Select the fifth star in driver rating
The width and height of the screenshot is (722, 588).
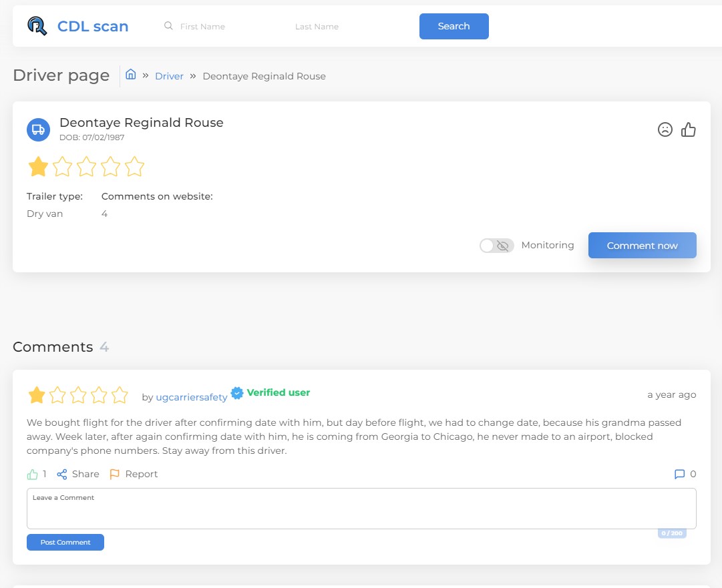[x=134, y=167]
